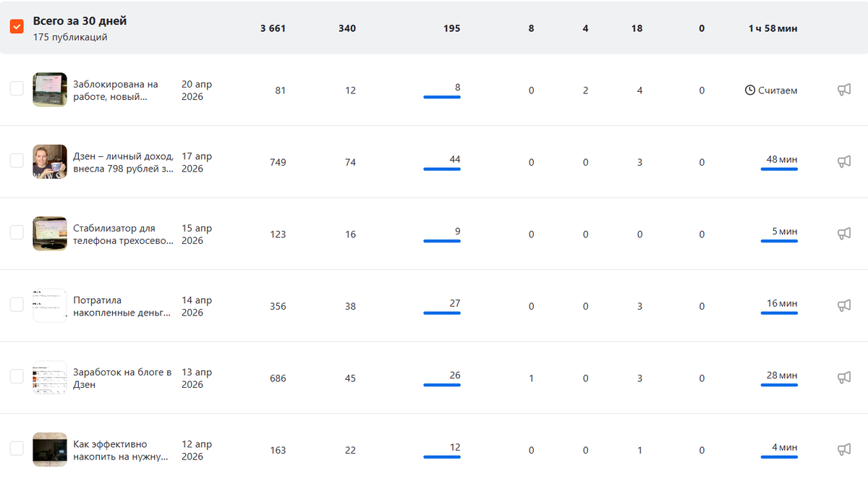868x484 pixels.
Task: Uncheck the 'Всего за 30 дней' checkbox
Action: pyautogui.click(x=17, y=26)
